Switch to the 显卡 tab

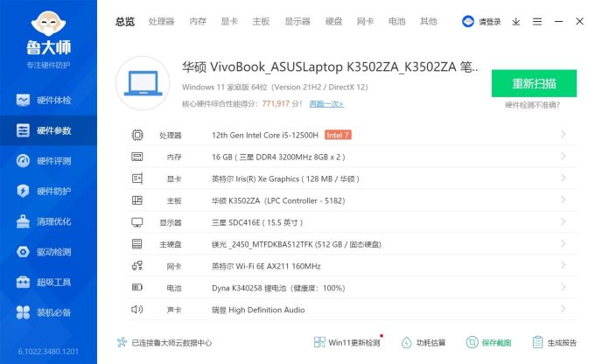[229, 22]
